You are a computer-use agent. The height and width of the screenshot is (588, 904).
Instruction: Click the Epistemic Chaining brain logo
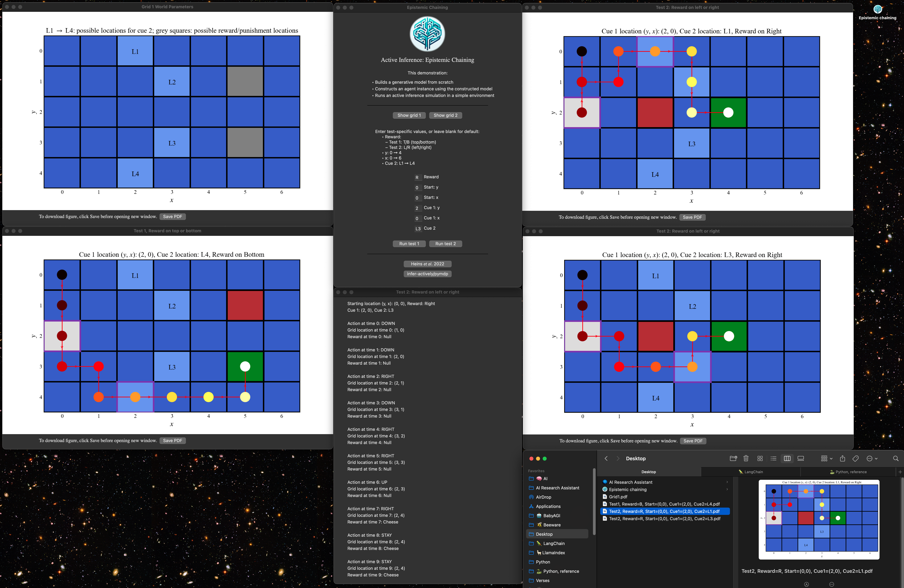click(427, 34)
